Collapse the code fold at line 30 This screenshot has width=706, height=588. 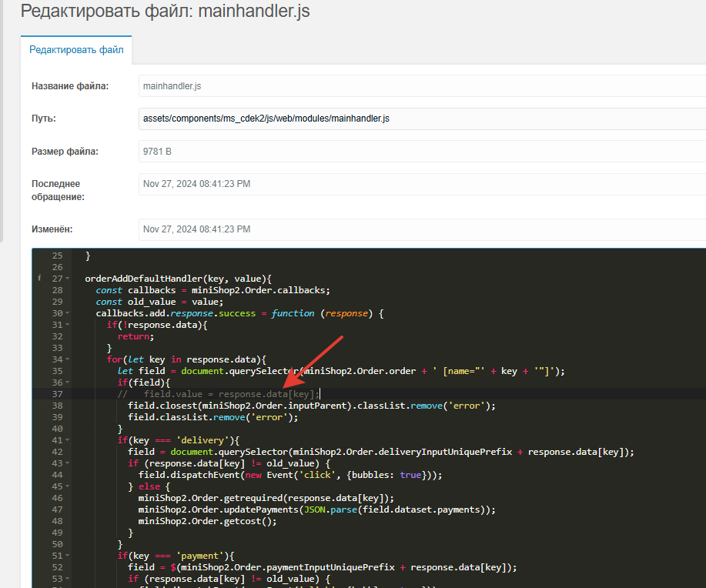68,313
